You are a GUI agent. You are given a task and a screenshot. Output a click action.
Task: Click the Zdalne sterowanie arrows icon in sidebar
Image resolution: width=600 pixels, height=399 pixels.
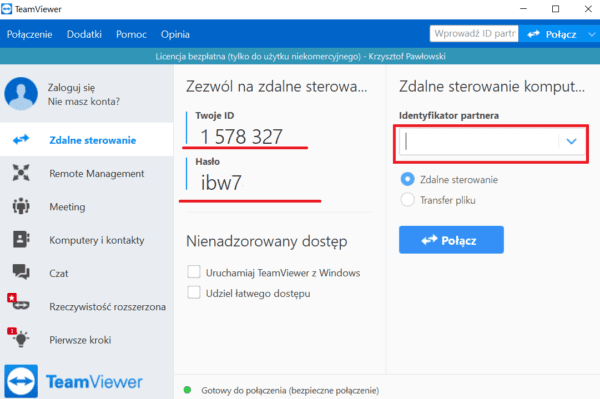click(21, 140)
